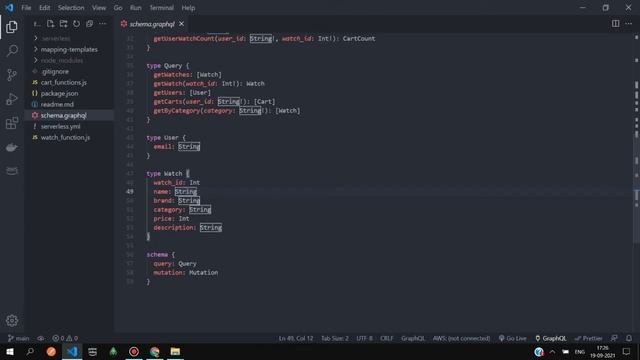The height and width of the screenshot is (360, 640).
Task: Open the Terminal menu
Action: point(161,8)
